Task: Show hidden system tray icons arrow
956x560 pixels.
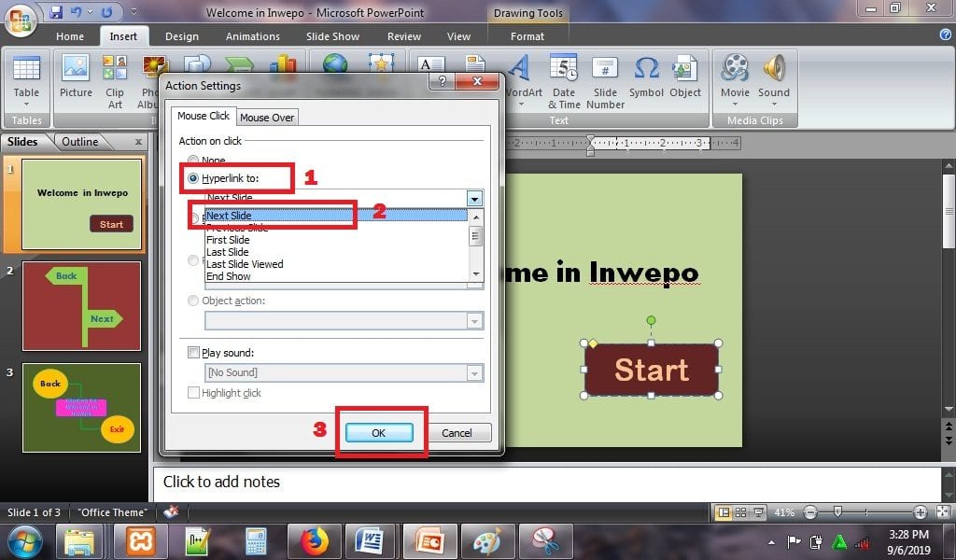Action: (772, 541)
